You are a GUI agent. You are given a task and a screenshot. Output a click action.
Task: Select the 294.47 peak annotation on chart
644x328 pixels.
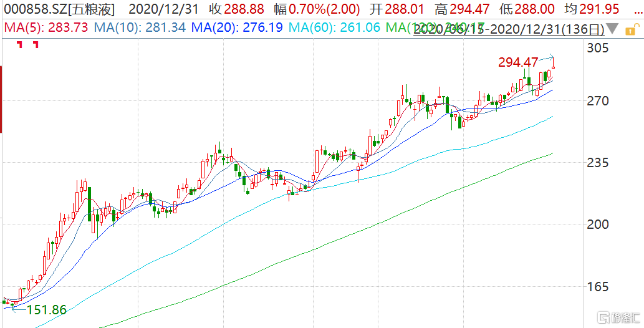click(x=518, y=62)
